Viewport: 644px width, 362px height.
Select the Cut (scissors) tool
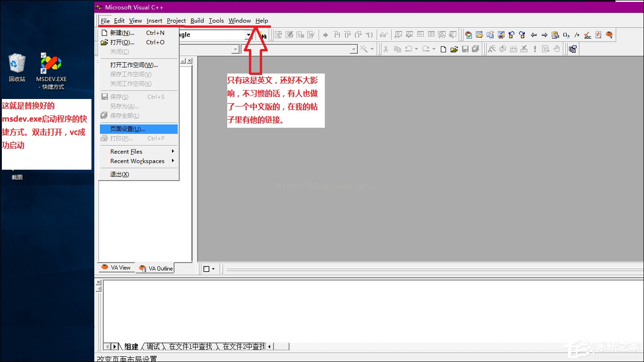(x=385, y=49)
